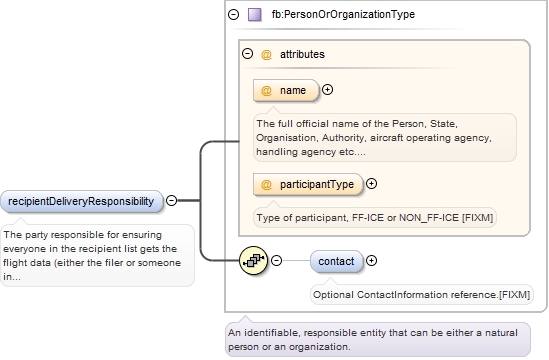Select the recipientDeliveryResponsibility element
Screen dimensions: 549x360
(x=82, y=201)
